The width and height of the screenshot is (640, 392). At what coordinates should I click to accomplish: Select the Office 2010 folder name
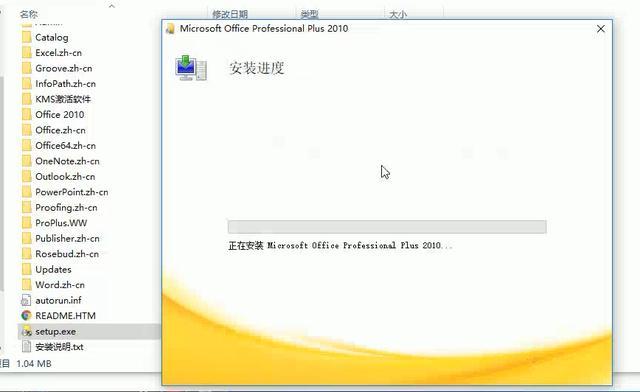coord(60,115)
